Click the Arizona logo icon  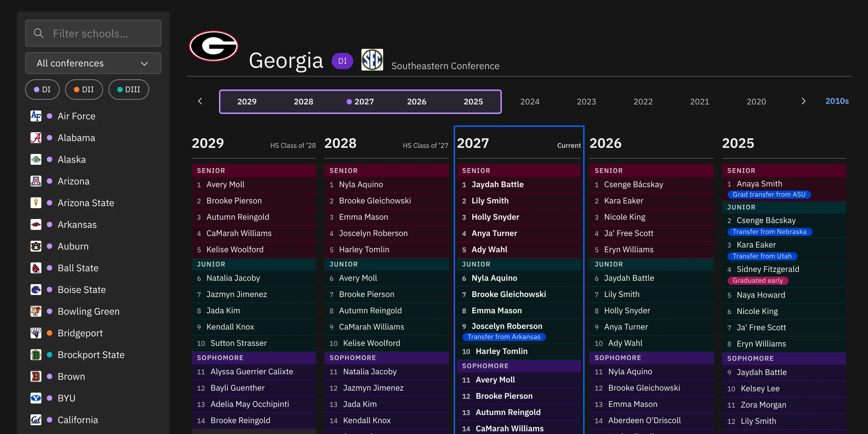(36, 181)
